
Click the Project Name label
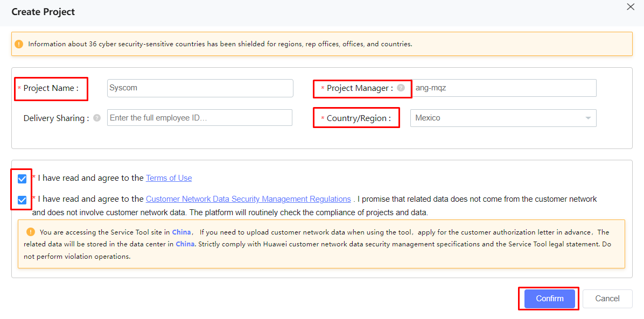51,88
